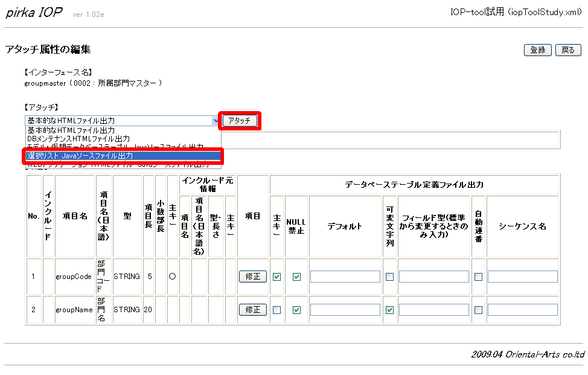Uncheck 主キー checkbox for groupCode

pyautogui.click(x=277, y=277)
